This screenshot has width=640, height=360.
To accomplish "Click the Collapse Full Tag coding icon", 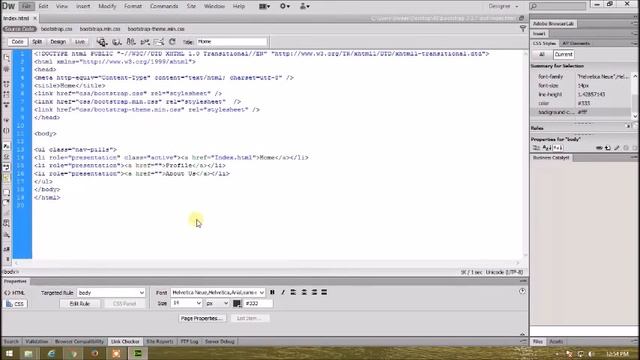I will pyautogui.click(x=6, y=84).
